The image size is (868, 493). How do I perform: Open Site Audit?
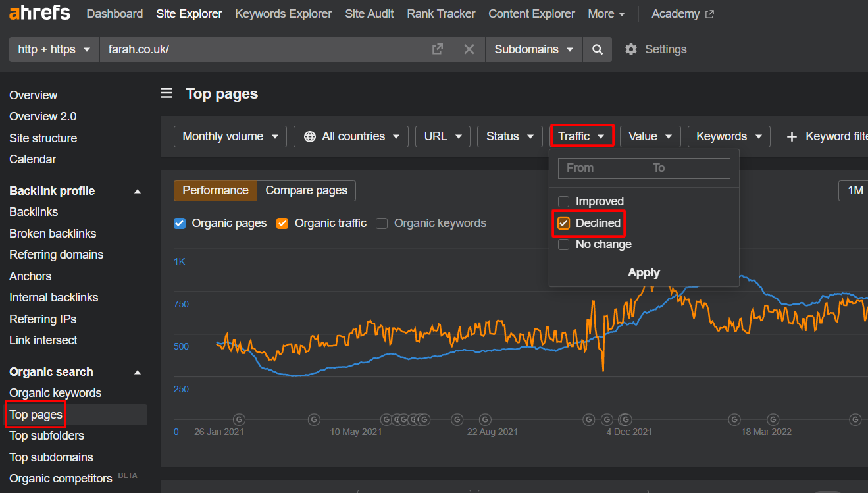(x=369, y=14)
